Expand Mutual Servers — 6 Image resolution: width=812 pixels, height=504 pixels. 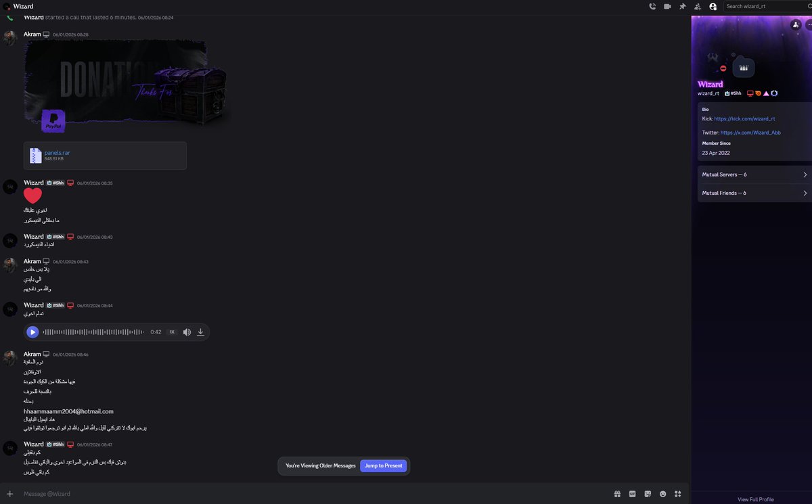[754, 175]
